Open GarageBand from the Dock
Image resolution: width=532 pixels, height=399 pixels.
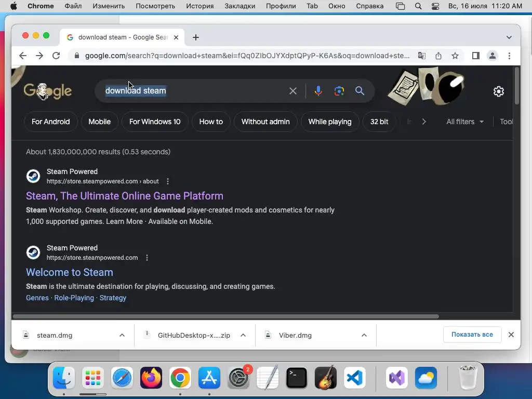pyautogui.click(x=326, y=378)
